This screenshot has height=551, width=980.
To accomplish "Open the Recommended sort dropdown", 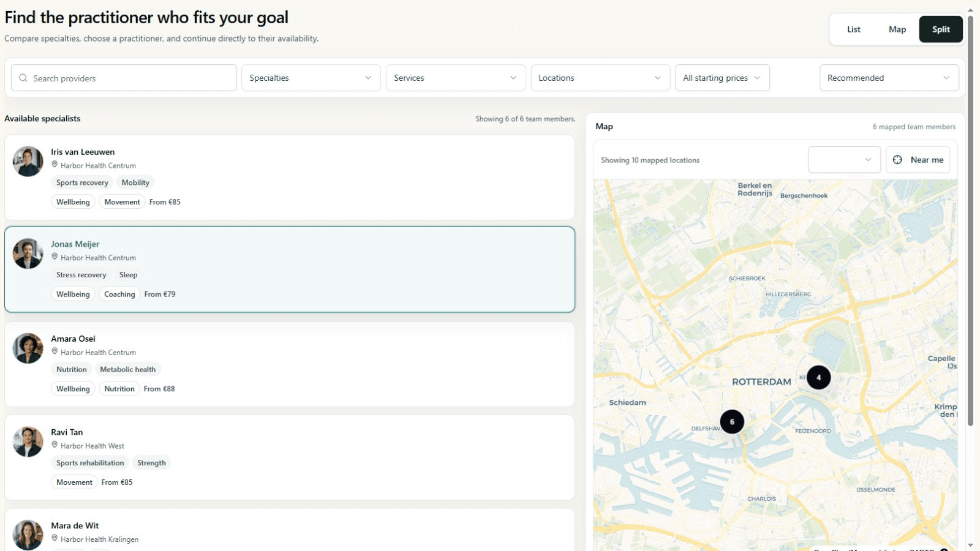I will click(889, 78).
